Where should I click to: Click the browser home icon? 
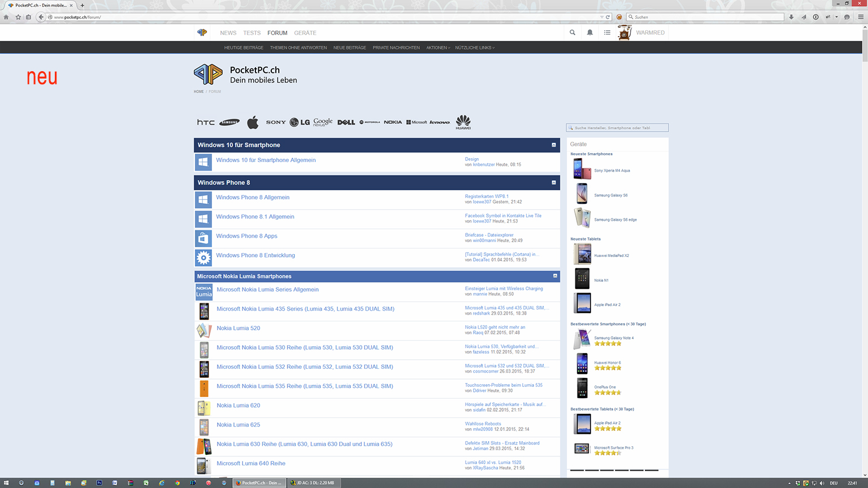tap(6, 17)
